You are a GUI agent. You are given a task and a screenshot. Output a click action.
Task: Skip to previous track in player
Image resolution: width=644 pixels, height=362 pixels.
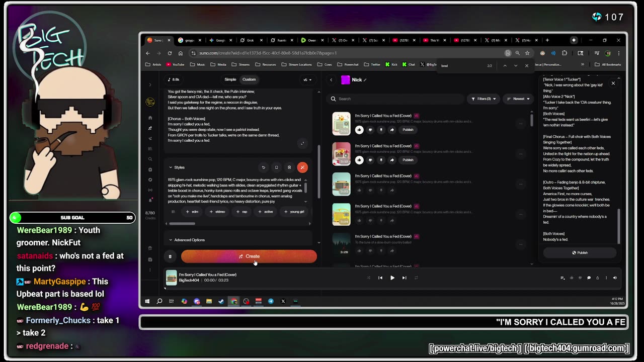(380, 278)
